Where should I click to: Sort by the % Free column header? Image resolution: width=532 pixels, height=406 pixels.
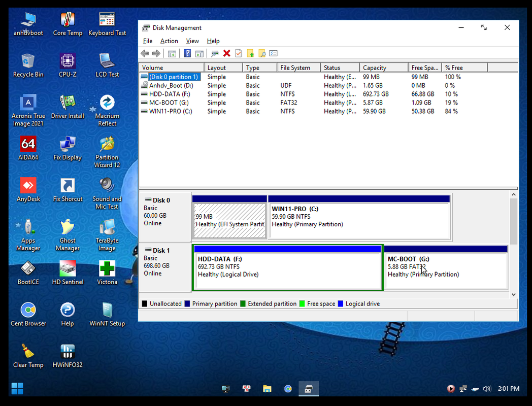(464, 68)
